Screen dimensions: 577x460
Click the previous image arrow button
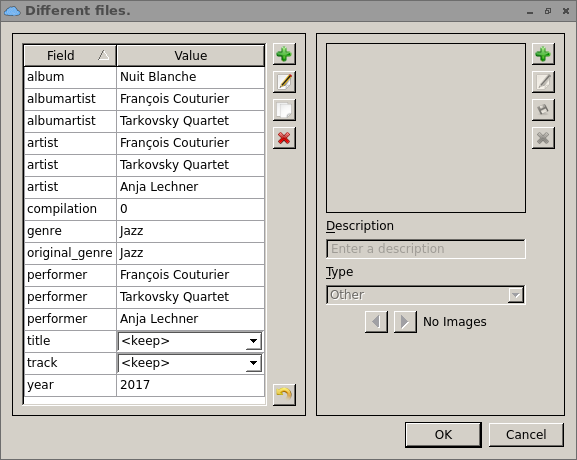pyautogui.click(x=376, y=322)
